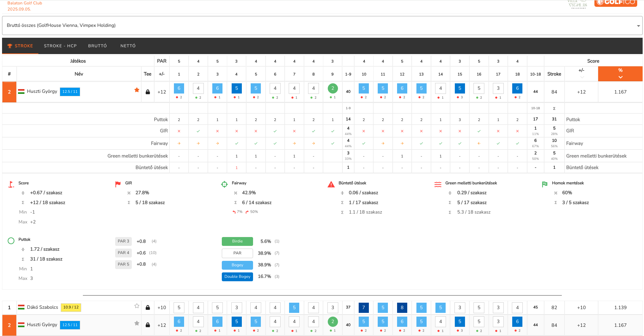Image resolution: width=644 pixels, height=336 pixels.
Task: Click the blue Double Bogey legend badge
Action: coord(237,276)
